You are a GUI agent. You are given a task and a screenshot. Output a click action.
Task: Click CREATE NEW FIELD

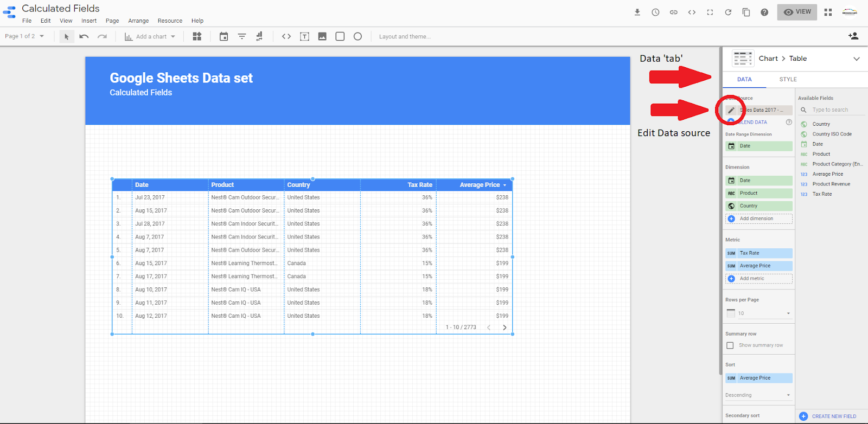point(828,416)
